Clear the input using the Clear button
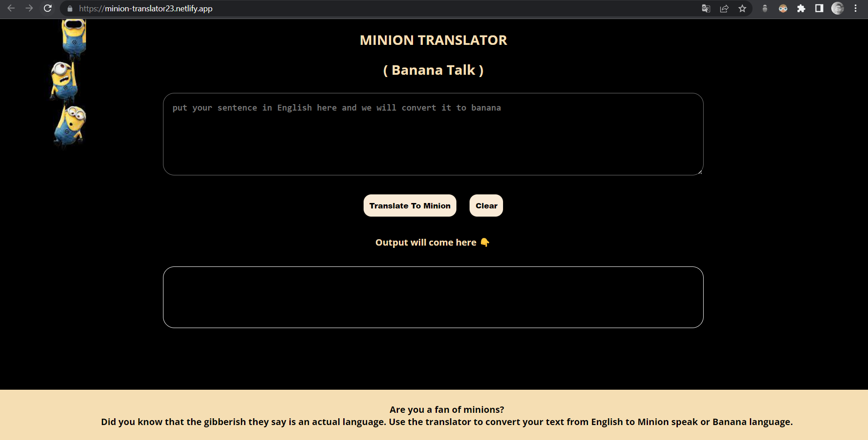 coord(486,205)
